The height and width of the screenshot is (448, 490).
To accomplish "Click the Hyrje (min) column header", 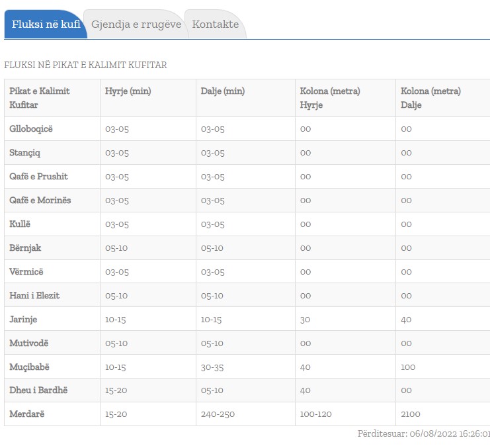I will (128, 91).
